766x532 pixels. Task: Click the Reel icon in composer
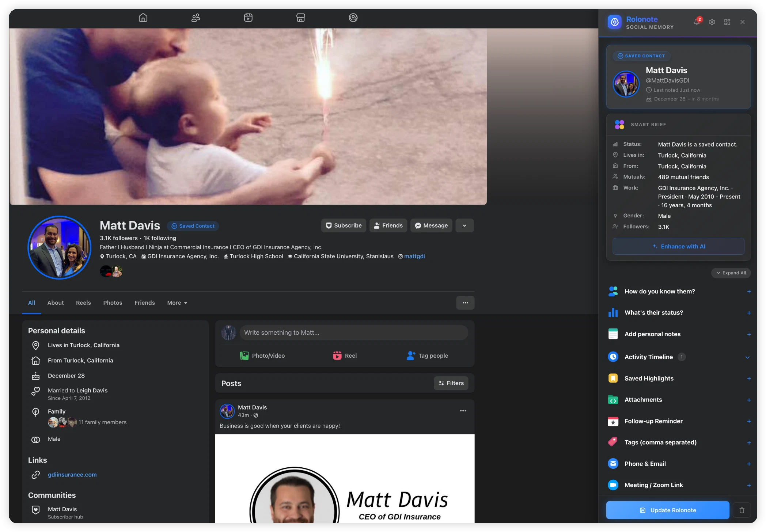click(x=337, y=356)
